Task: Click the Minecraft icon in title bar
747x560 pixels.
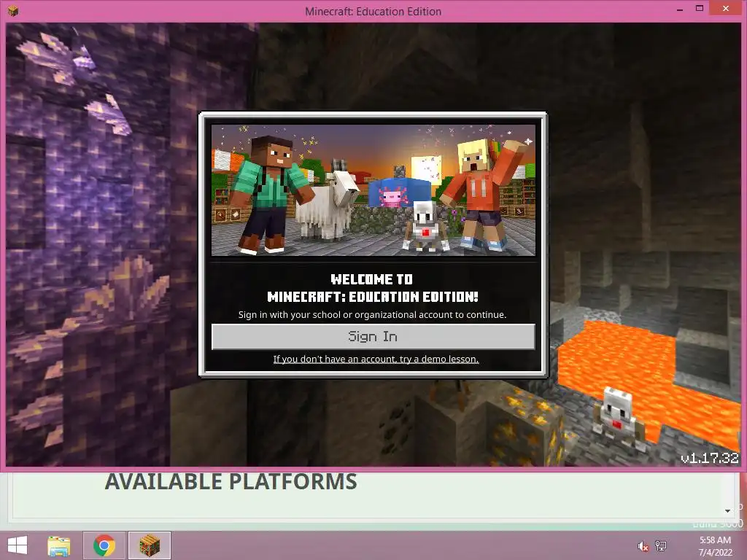Action: coord(13,10)
